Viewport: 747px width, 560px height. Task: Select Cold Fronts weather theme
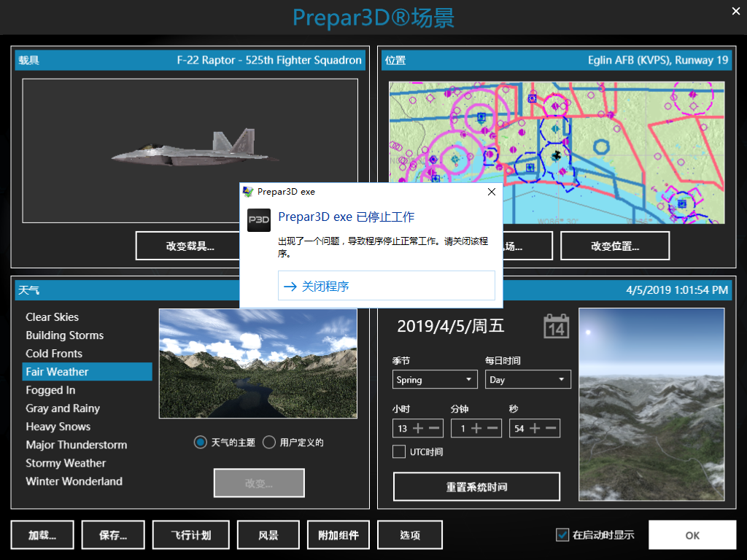tap(88, 354)
